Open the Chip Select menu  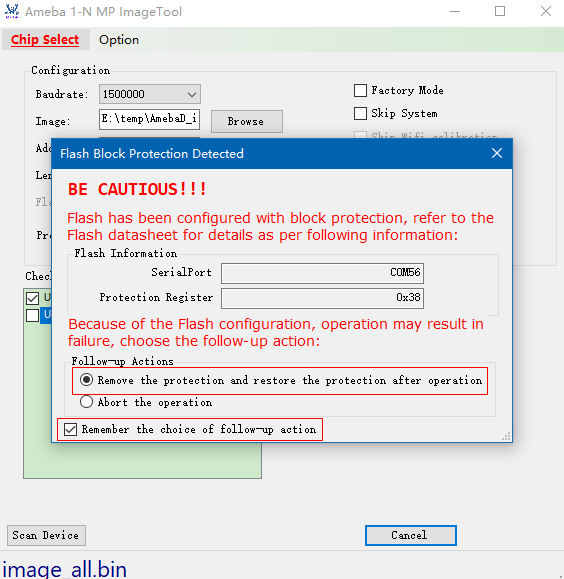click(x=45, y=40)
